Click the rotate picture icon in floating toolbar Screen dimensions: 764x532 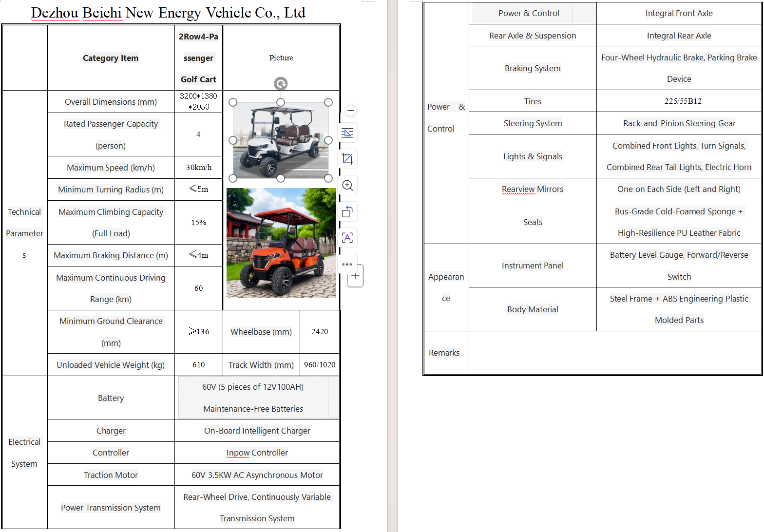(347, 212)
